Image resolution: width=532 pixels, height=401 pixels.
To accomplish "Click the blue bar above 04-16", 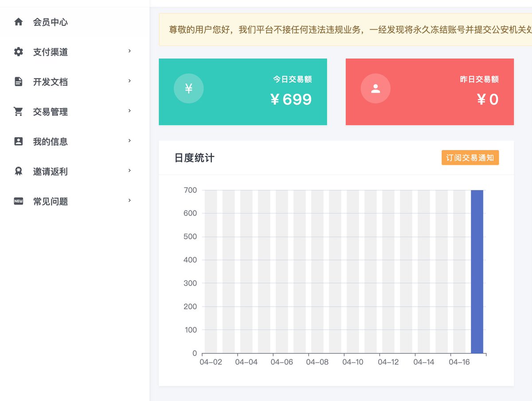I will 477,270.
